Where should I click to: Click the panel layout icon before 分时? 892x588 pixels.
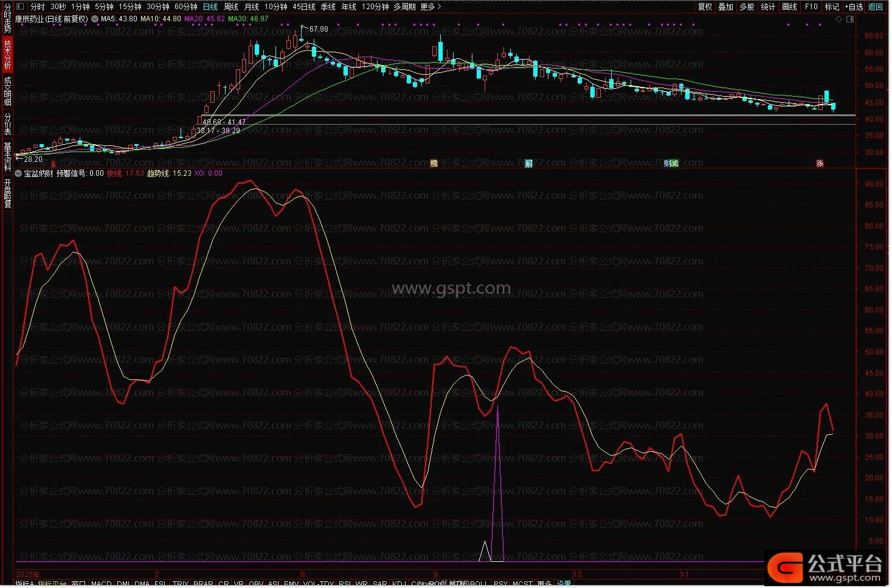click(20, 7)
